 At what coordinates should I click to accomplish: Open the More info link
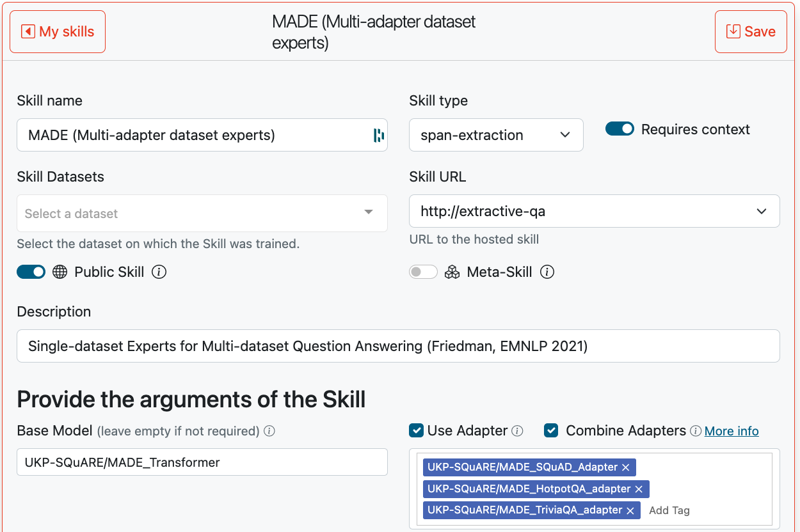[732, 432]
